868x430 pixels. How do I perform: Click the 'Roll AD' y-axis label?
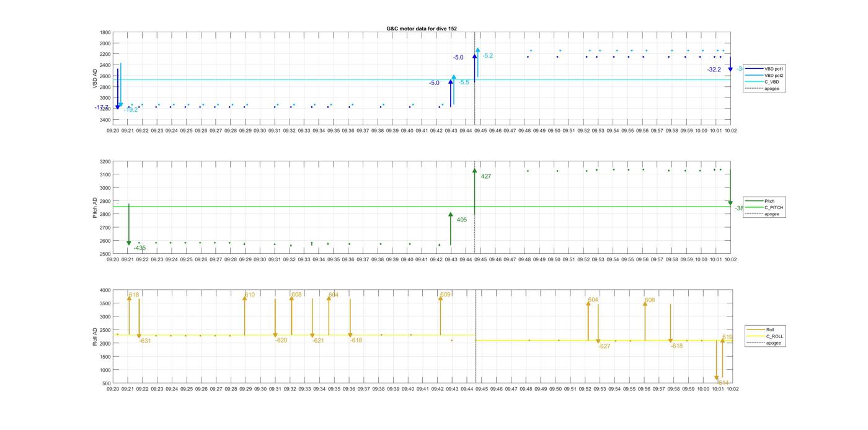[95, 336]
